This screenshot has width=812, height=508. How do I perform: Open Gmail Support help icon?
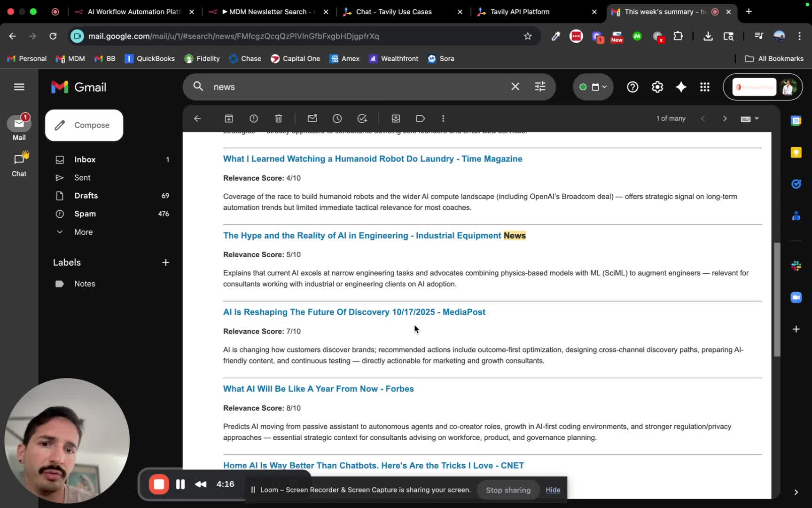[632, 87]
